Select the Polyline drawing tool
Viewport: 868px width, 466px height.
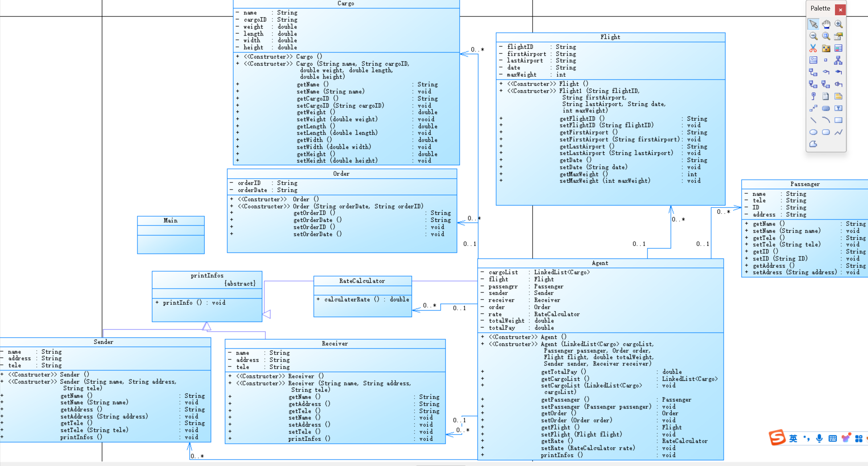tap(838, 132)
